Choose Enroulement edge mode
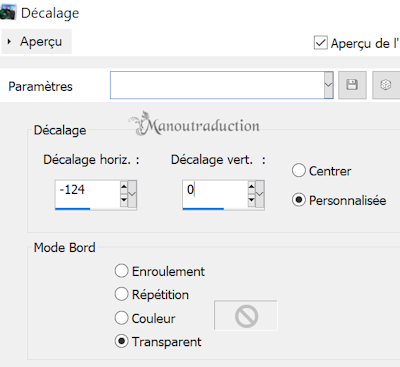Screen dimensions: 400x367 (x=121, y=271)
